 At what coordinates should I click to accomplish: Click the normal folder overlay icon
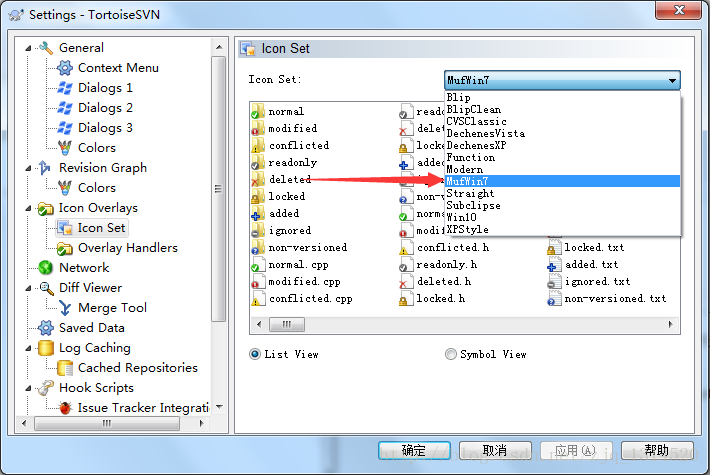[x=258, y=111]
